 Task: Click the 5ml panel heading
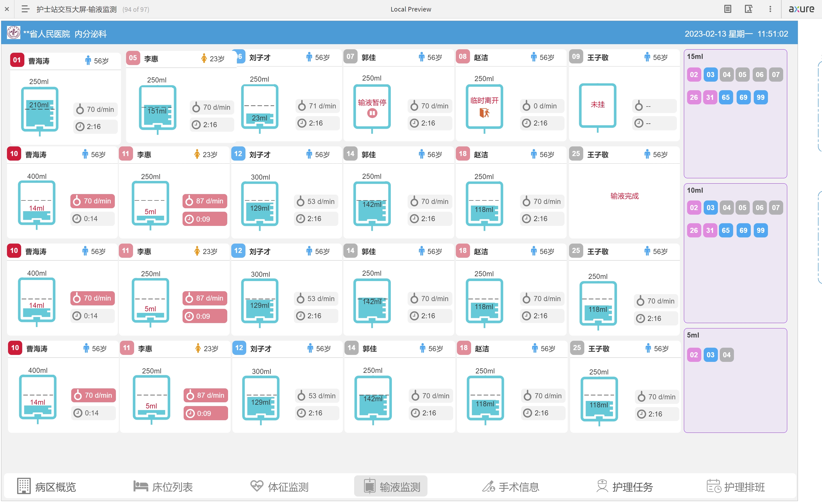[693, 335]
